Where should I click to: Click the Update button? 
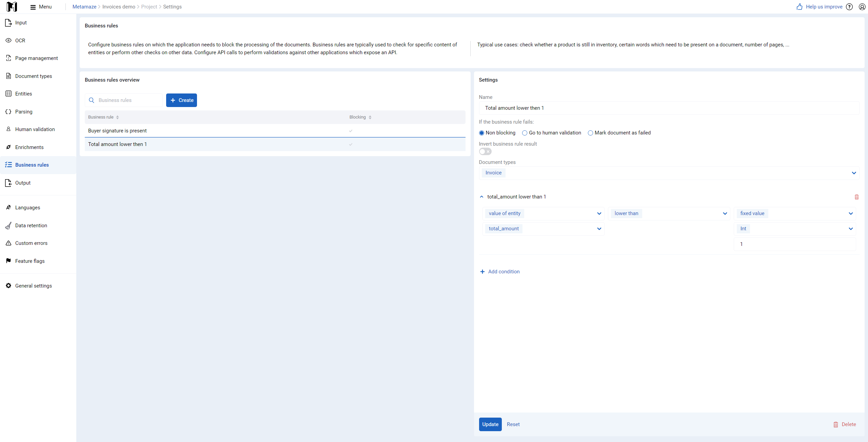point(490,424)
